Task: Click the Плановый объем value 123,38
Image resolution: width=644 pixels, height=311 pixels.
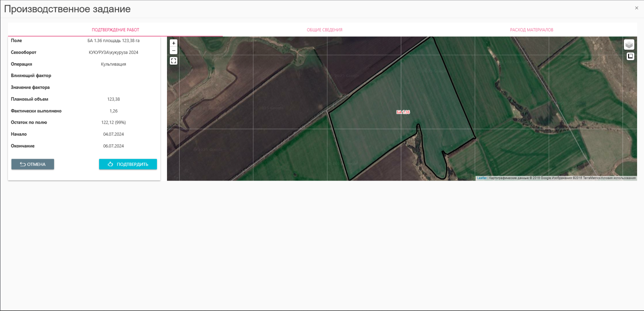Action: coord(113,99)
